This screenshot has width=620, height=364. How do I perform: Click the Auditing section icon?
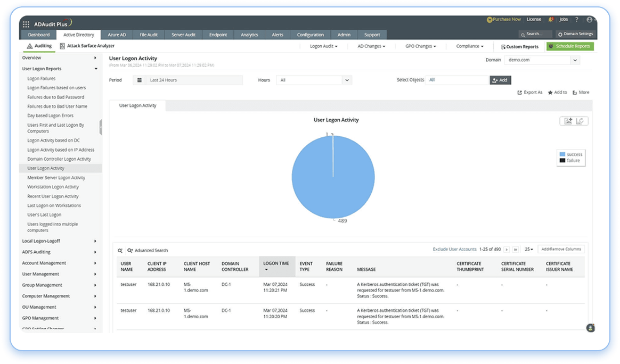30,46
